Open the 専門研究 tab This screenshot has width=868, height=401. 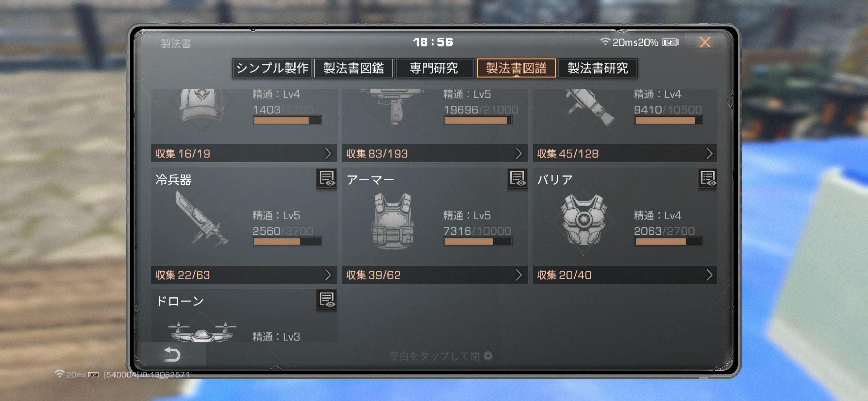434,68
